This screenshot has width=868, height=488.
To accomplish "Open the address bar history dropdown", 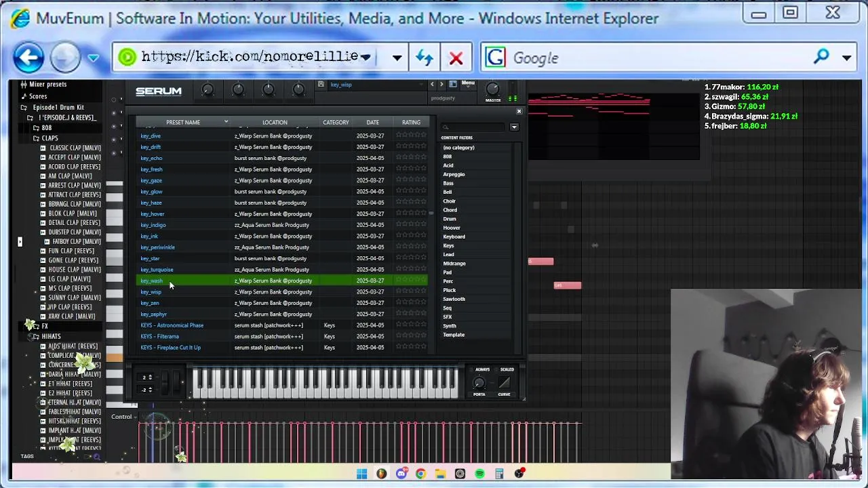I will tap(397, 58).
